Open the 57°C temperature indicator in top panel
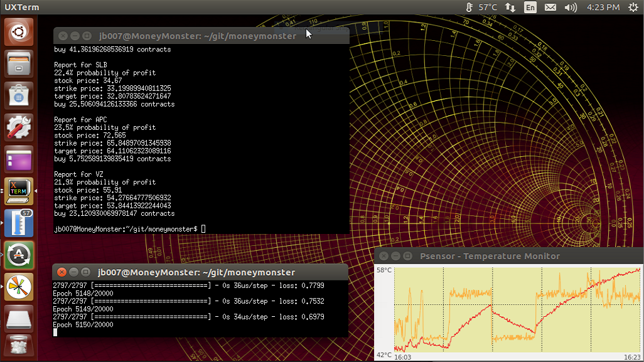This screenshot has height=362, width=644. (481, 8)
